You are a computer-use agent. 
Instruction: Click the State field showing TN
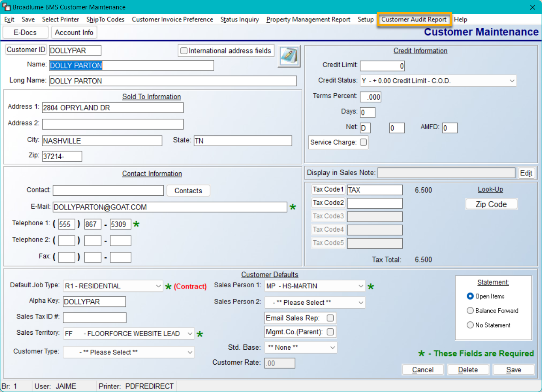(x=243, y=141)
